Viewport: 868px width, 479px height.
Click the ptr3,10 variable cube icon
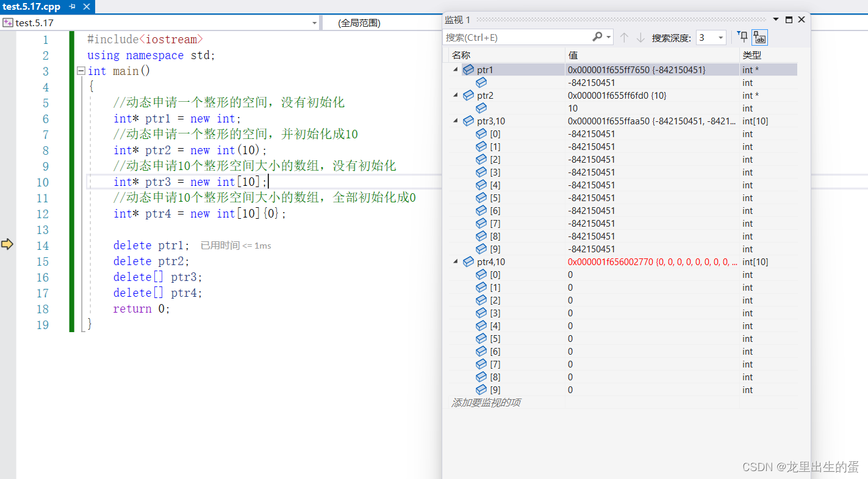(468, 121)
